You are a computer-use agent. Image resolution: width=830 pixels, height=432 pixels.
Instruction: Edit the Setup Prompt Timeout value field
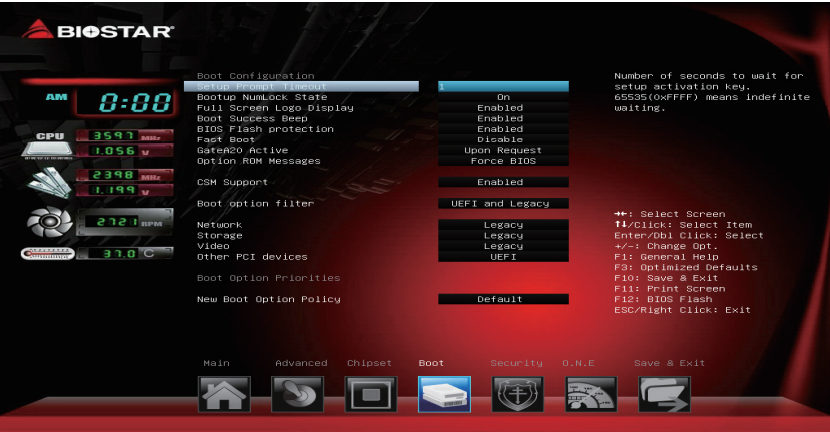[503, 86]
